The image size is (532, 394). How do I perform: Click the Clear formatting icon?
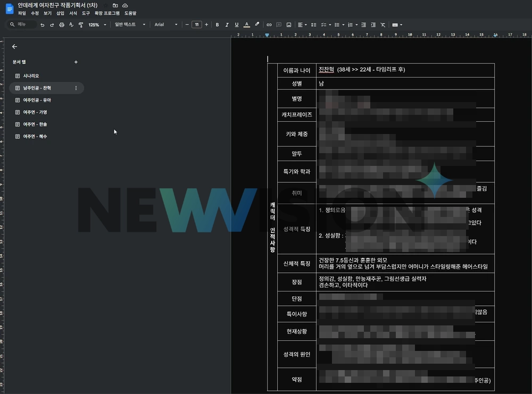(x=383, y=24)
